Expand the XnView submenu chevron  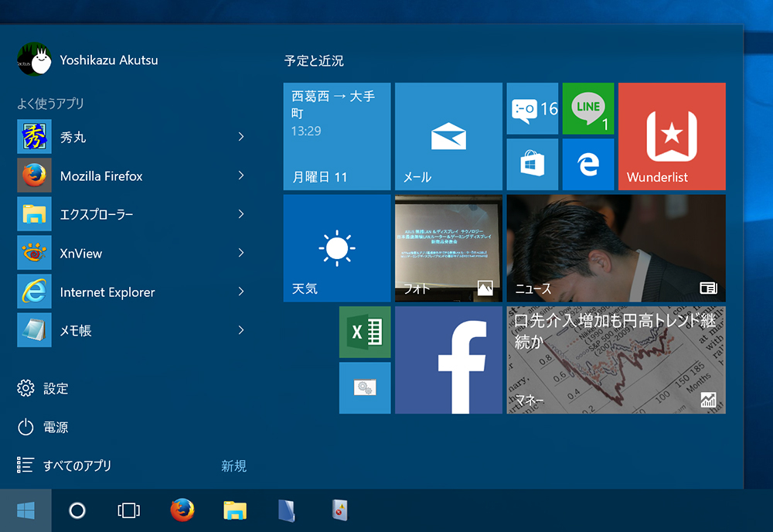pos(241,253)
